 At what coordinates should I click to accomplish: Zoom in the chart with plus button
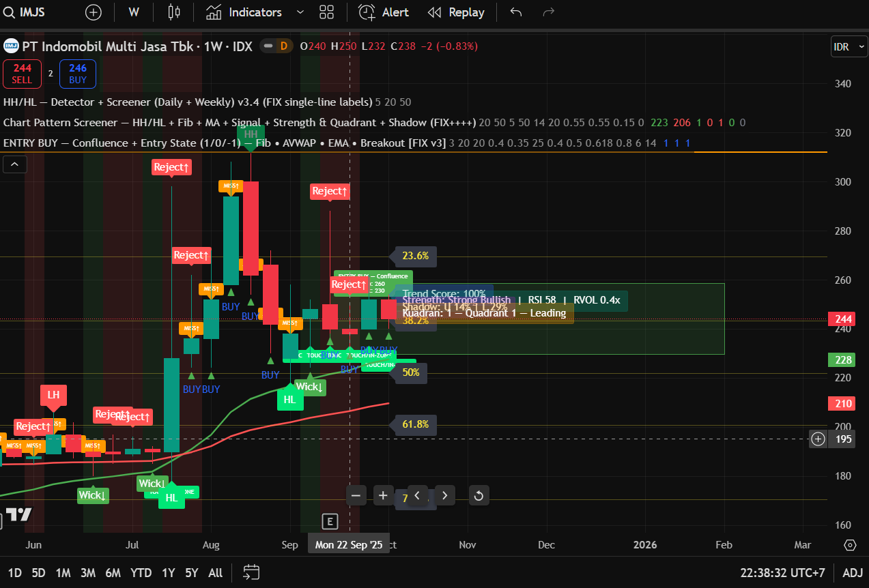(x=384, y=496)
